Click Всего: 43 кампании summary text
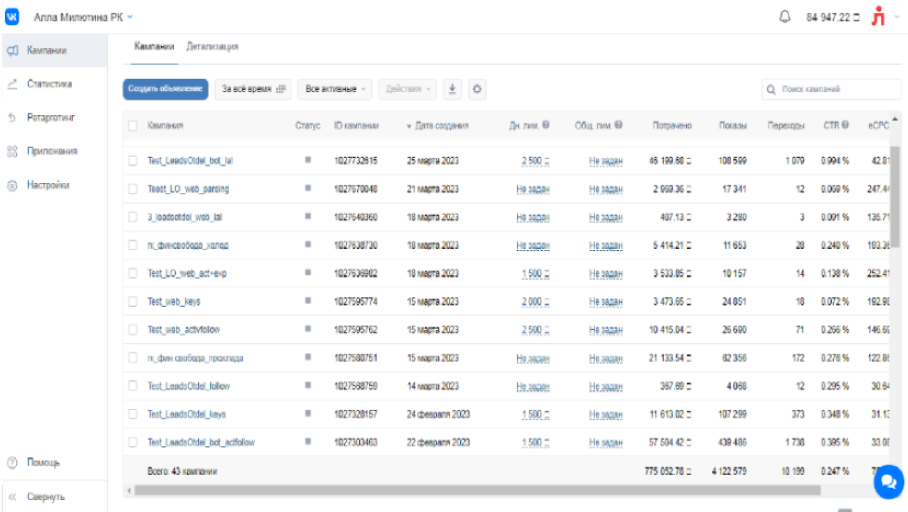The height and width of the screenshot is (512, 908). coord(182,471)
